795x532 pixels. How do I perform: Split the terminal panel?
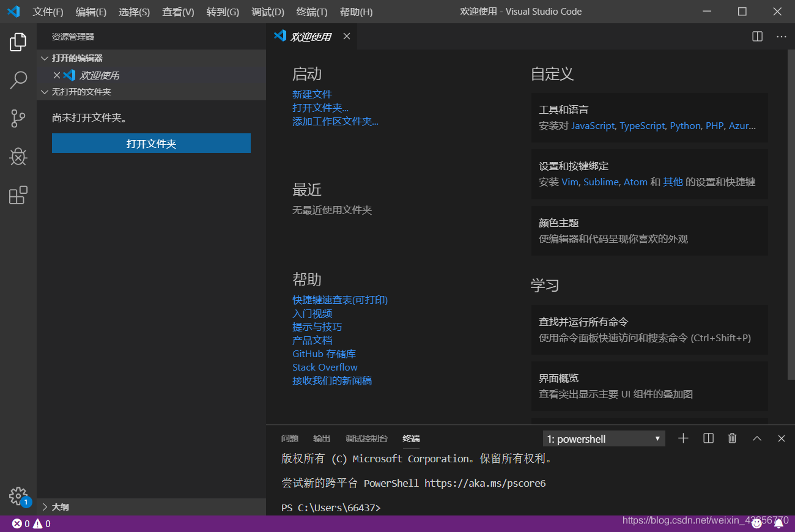click(x=708, y=438)
